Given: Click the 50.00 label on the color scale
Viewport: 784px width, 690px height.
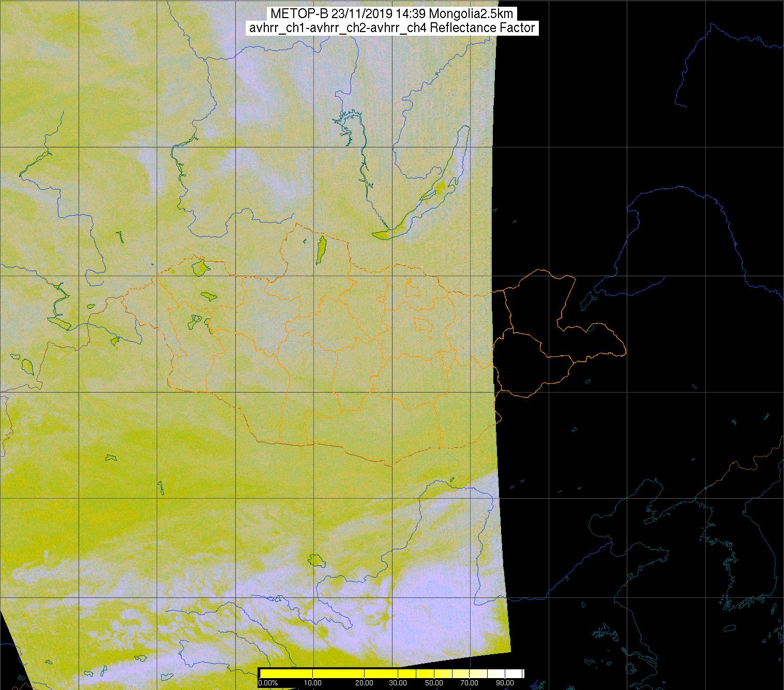Looking at the screenshot, I should [434, 683].
